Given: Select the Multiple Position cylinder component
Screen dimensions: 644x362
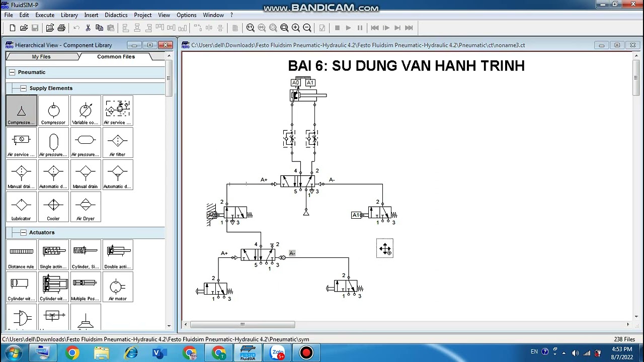Looking at the screenshot, I should (x=86, y=287).
